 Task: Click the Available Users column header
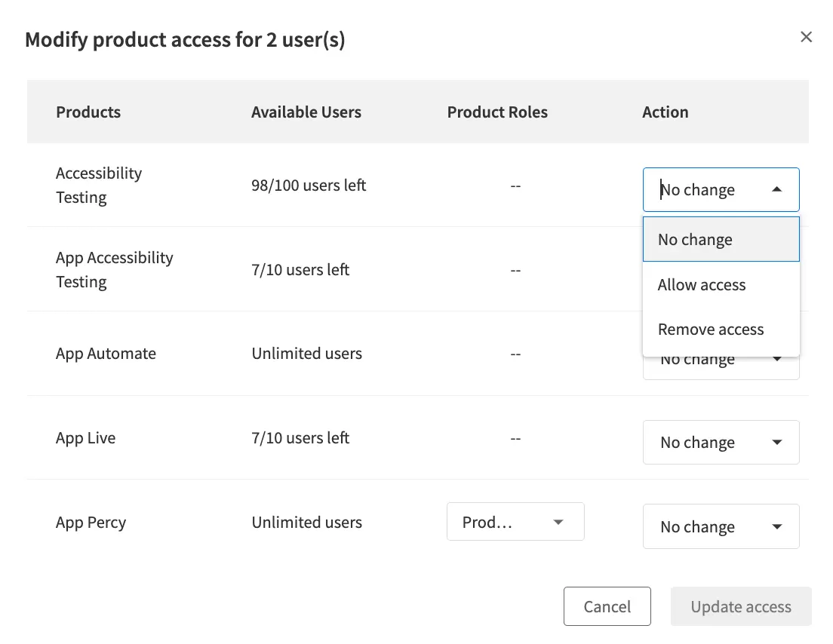coord(306,112)
